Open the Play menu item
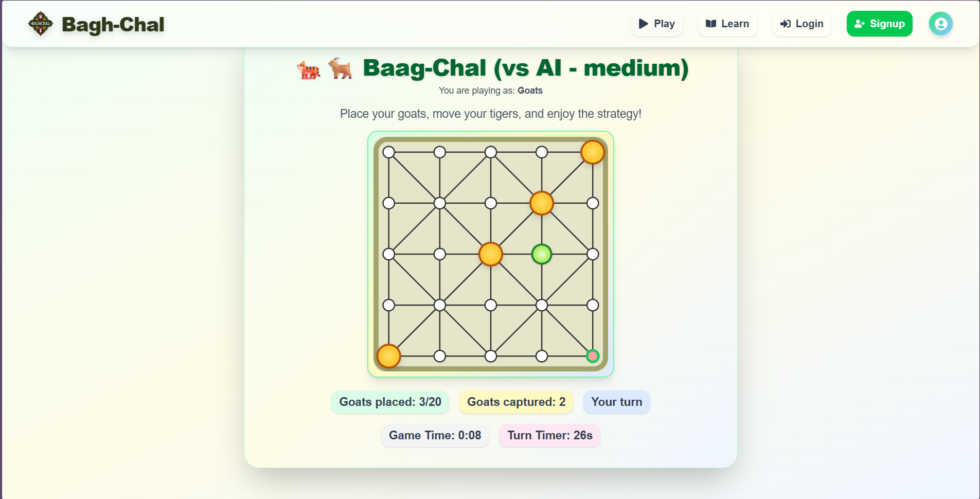The image size is (980, 499). pyautogui.click(x=656, y=24)
